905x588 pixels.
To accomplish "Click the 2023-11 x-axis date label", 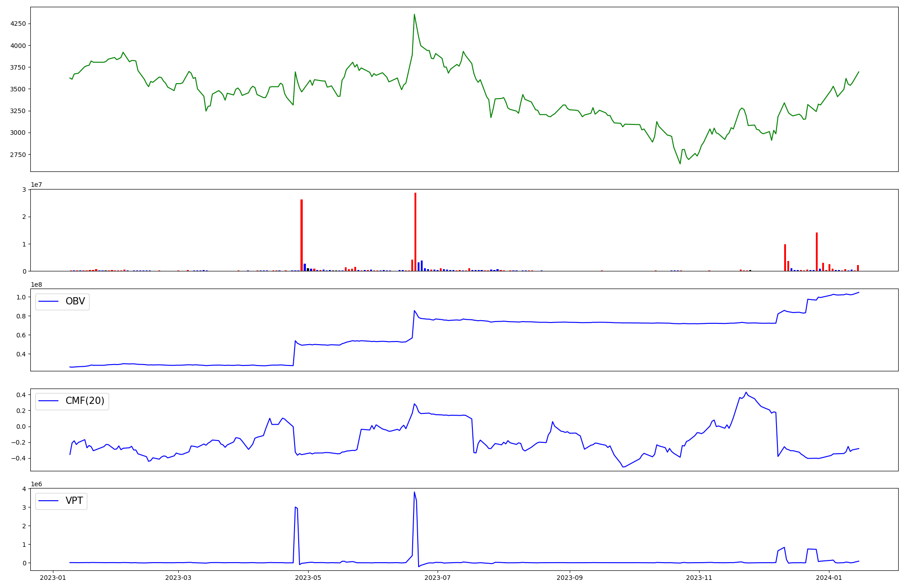I will 700,577.
